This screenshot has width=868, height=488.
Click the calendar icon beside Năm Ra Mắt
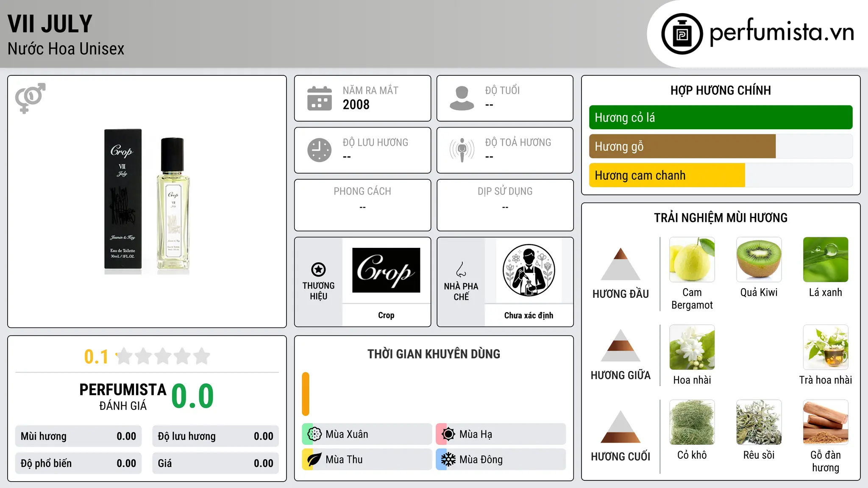pos(320,98)
